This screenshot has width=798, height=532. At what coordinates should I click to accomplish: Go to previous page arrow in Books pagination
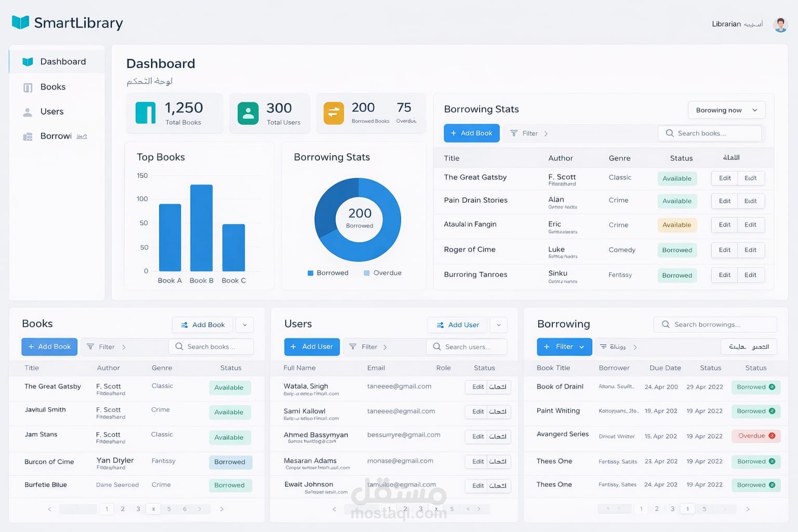pyautogui.click(x=50, y=509)
